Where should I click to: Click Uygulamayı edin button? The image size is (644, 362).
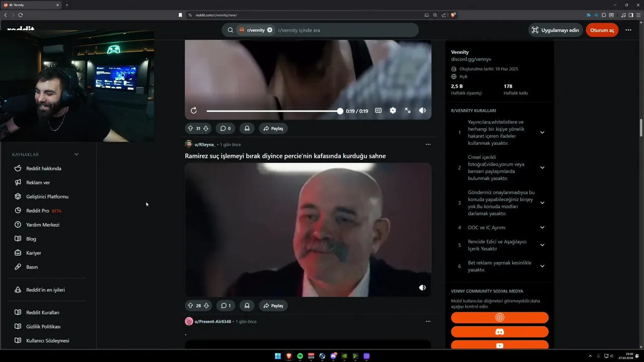pos(556,30)
